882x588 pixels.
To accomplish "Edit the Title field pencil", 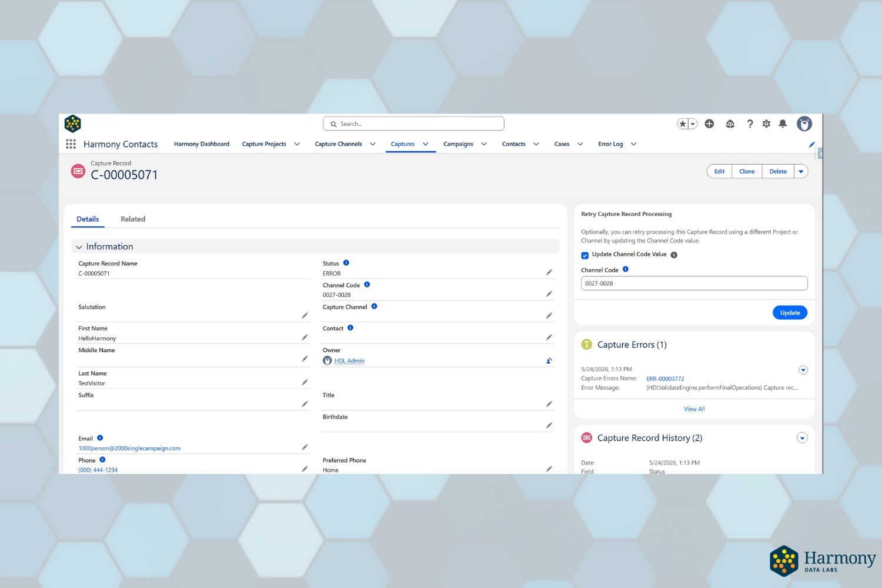I will tap(549, 404).
